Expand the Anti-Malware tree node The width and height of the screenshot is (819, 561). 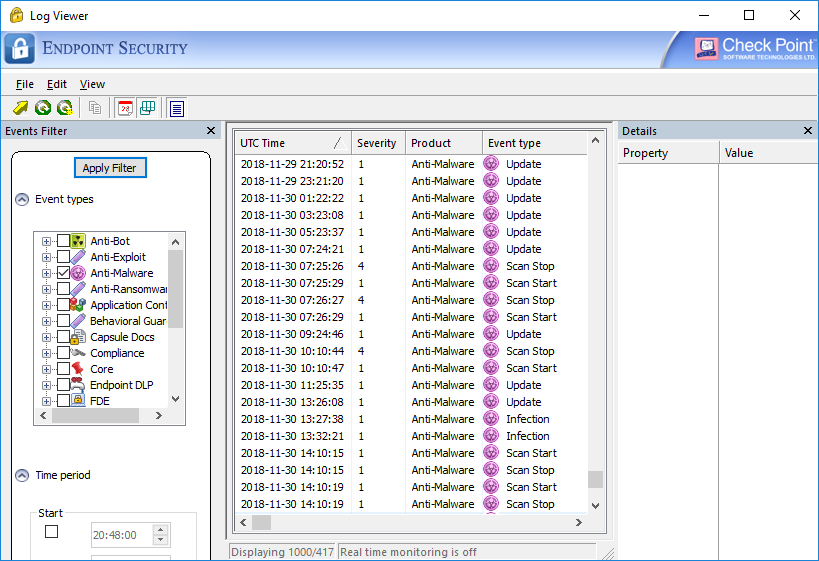46,273
